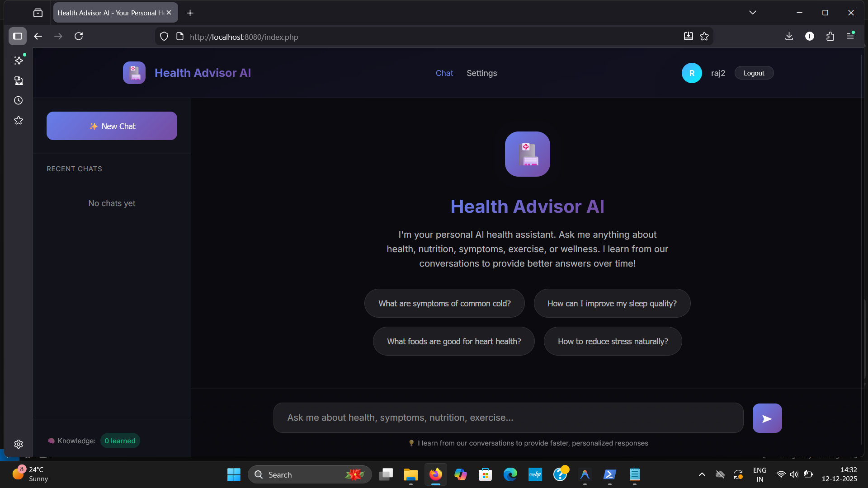Open bookmarks star icon in browser sidebar

coord(19,120)
